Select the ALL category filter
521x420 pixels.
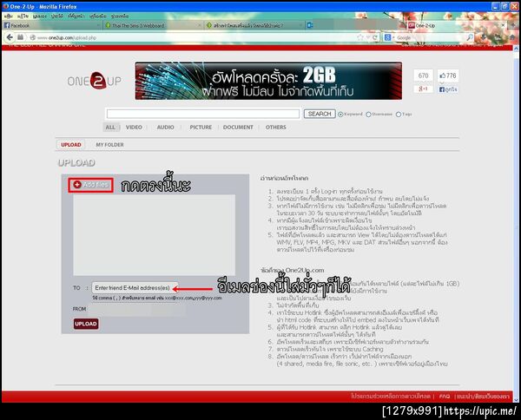[x=110, y=128]
